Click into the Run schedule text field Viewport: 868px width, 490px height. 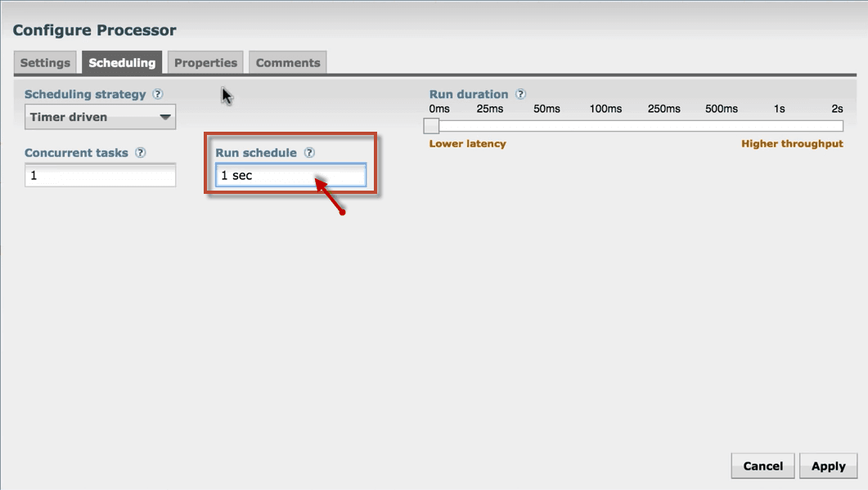click(290, 176)
